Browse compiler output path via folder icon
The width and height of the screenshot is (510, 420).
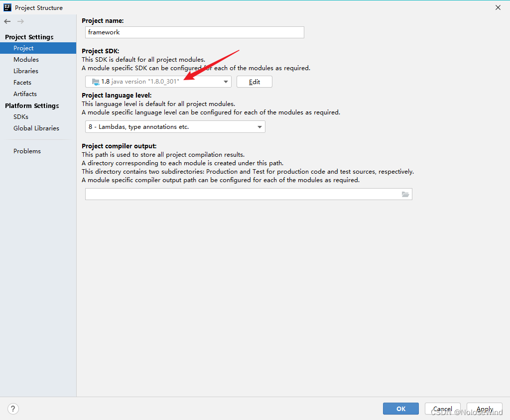click(406, 194)
